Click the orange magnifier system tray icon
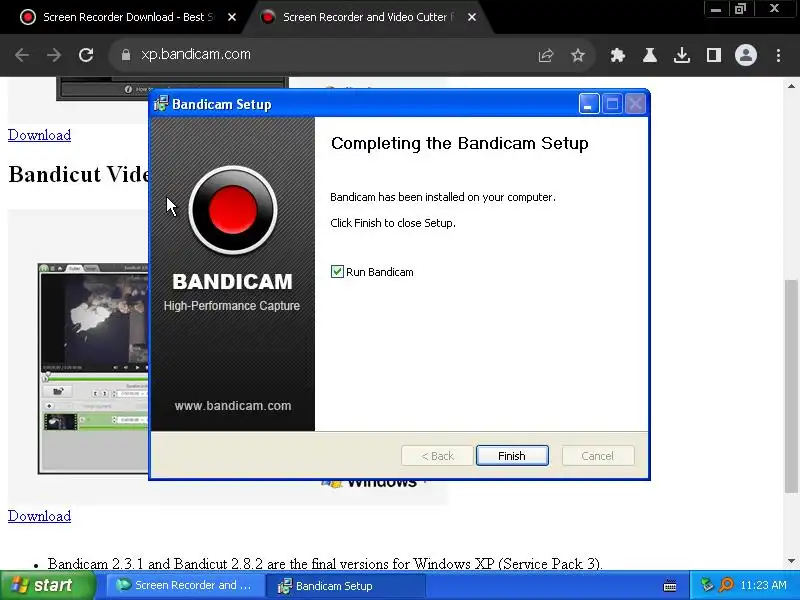Image resolution: width=800 pixels, height=600 pixels. pyautogui.click(x=726, y=585)
